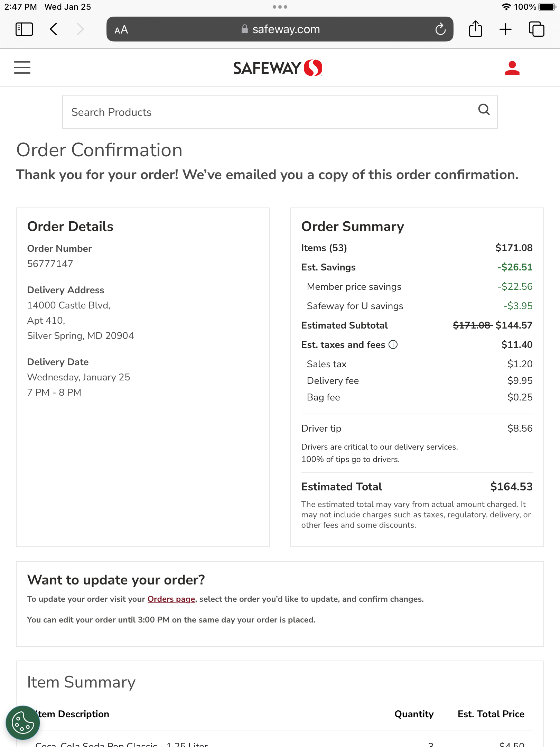This screenshot has height=747, width=560.
Task: Open the Orders page link
Action: pos(171,599)
